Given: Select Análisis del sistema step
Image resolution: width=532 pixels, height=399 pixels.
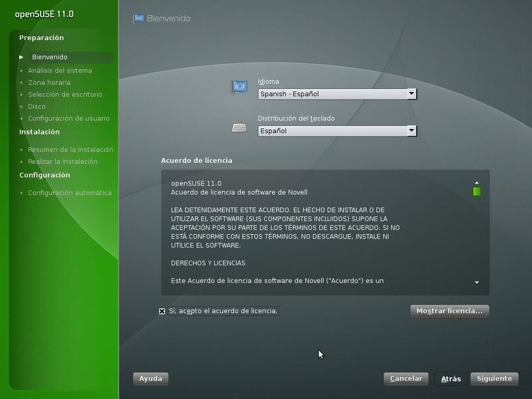Looking at the screenshot, I should pos(60,70).
